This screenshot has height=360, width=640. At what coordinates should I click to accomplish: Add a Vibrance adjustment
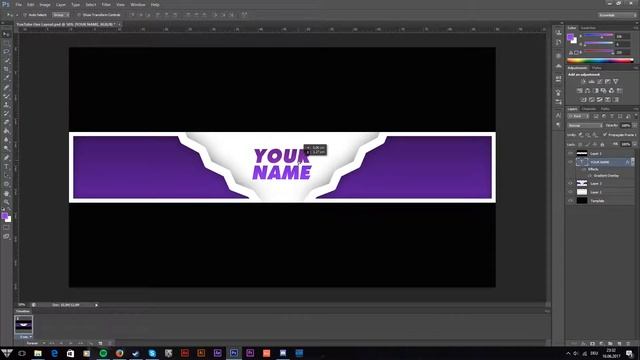pos(616,82)
